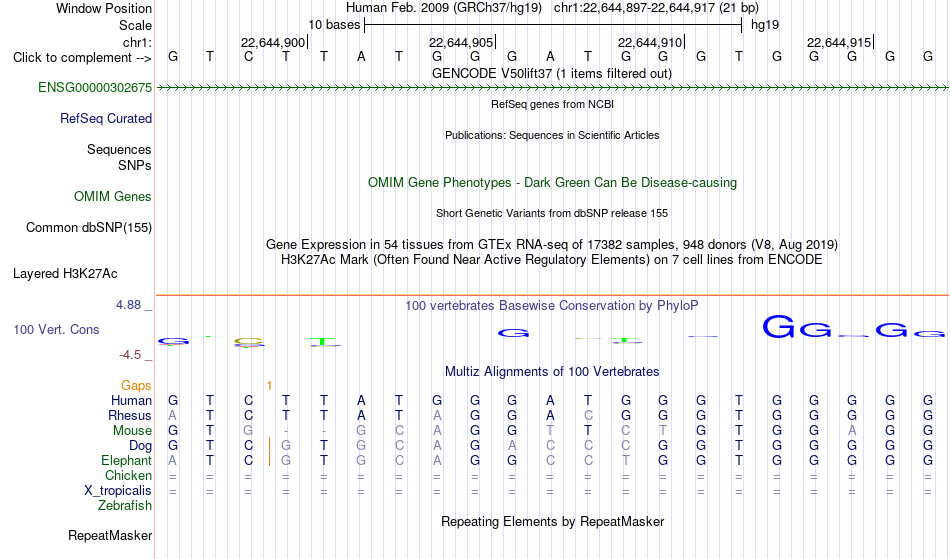This screenshot has width=950, height=559.
Task: Click the RefSeq Curated track label
Action: tap(105, 118)
